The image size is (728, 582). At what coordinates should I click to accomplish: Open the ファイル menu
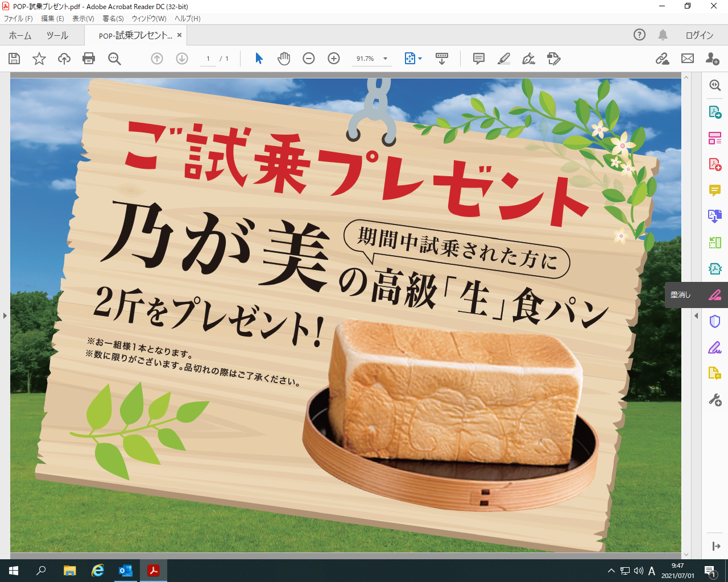[18, 18]
